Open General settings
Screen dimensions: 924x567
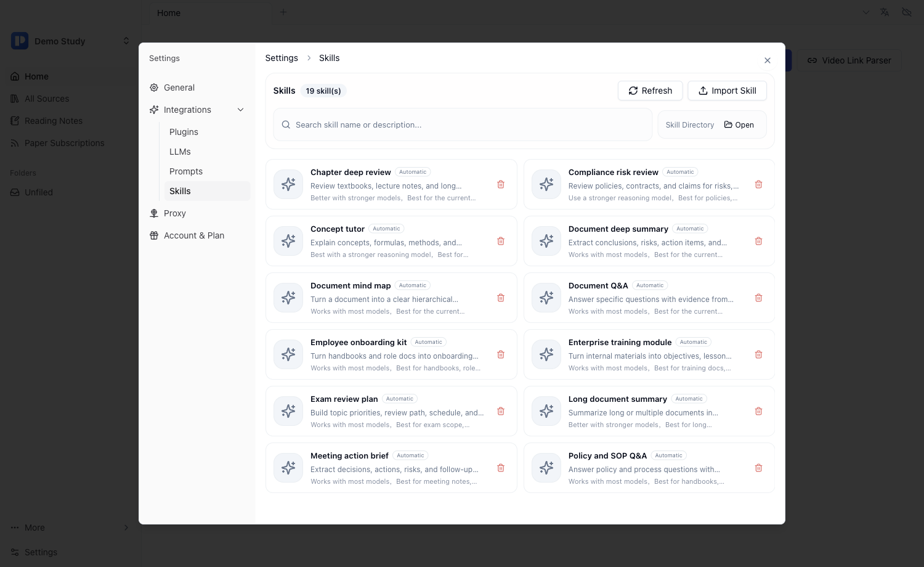(197, 88)
